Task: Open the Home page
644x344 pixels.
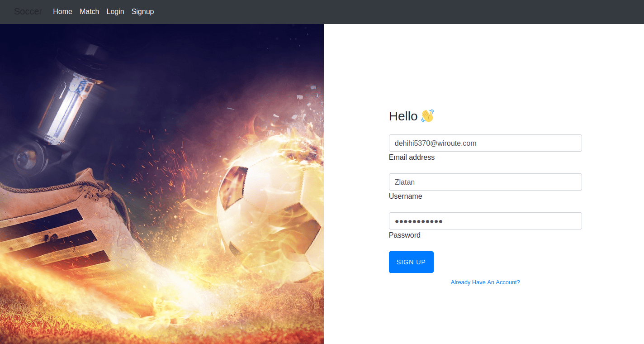Action: [x=62, y=12]
